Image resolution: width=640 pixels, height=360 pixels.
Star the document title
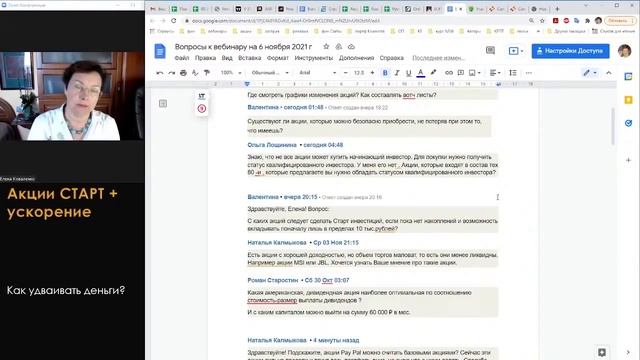coord(326,47)
